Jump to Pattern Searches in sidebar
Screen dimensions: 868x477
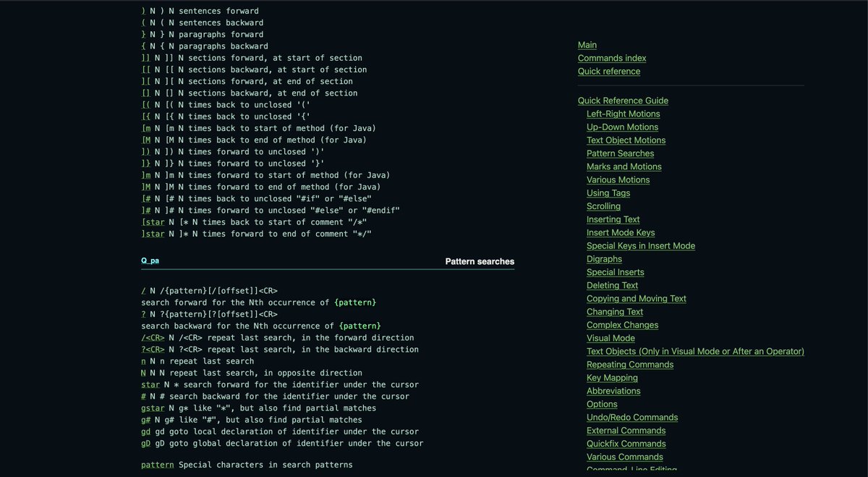pos(620,153)
